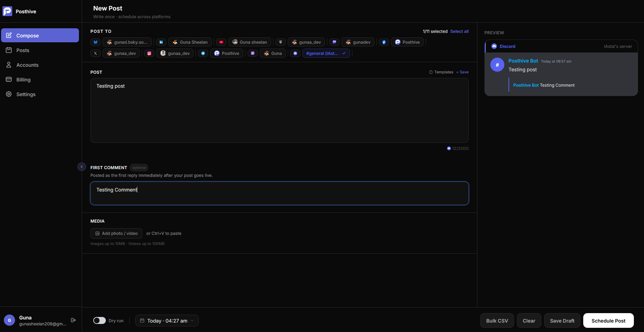Click the Discord platform icon in Post To
644x332 pixels.
pyautogui.click(x=295, y=53)
